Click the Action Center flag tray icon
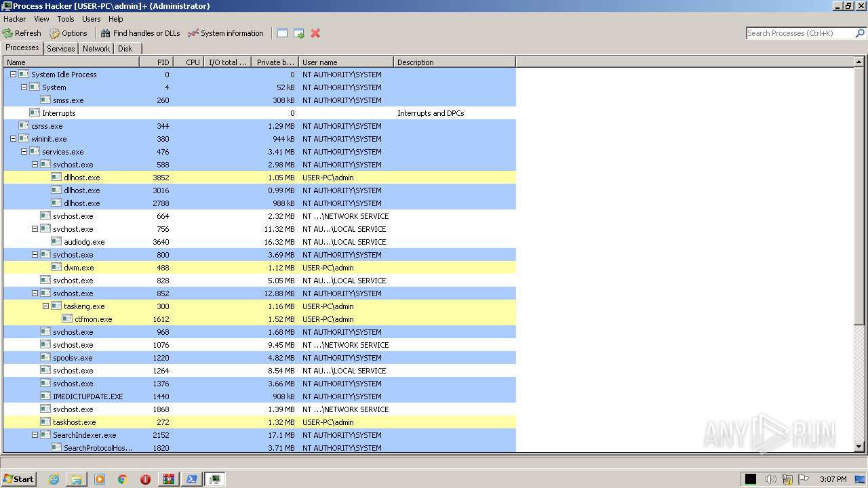The image size is (868, 488). click(x=804, y=479)
